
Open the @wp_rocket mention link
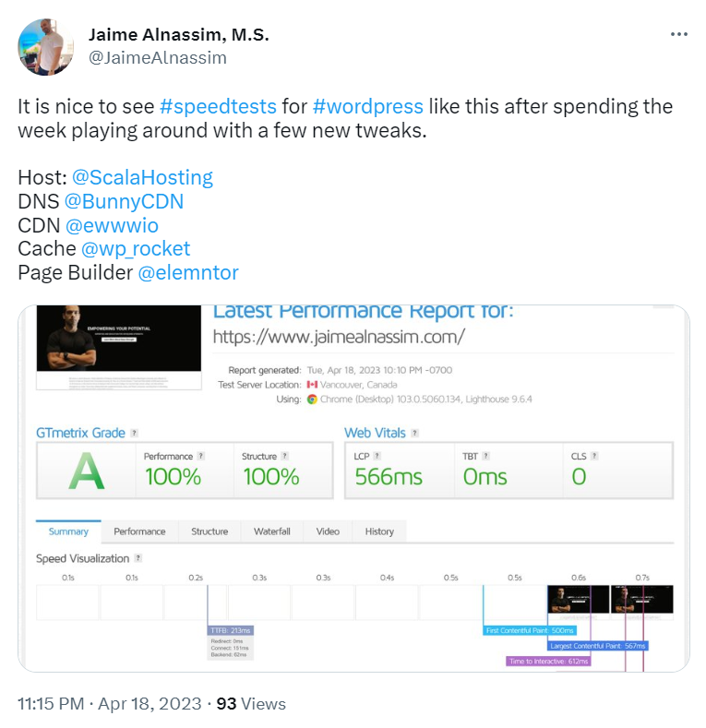[135, 248]
